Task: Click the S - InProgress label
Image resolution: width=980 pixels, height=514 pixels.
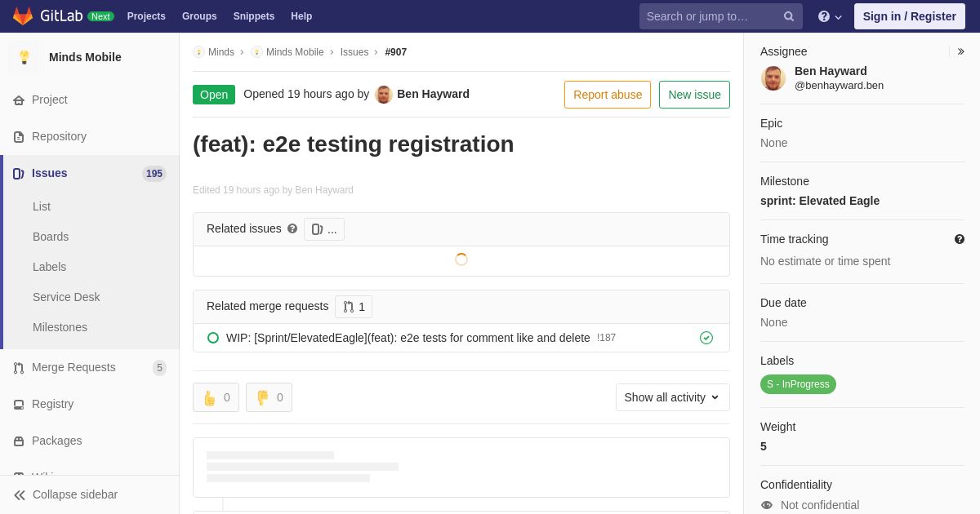Action: coord(798,384)
